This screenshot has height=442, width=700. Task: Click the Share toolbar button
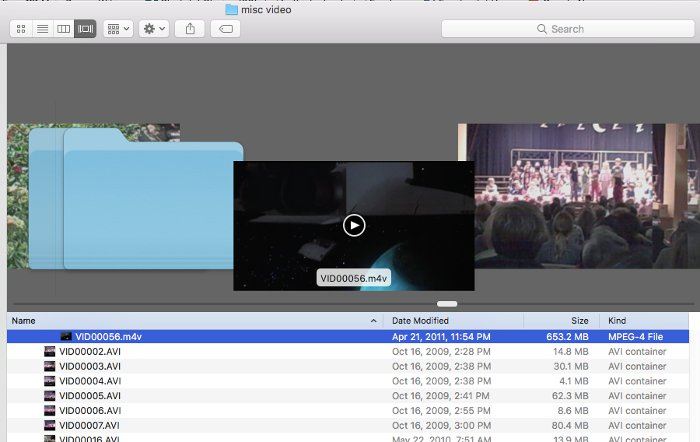click(190, 29)
